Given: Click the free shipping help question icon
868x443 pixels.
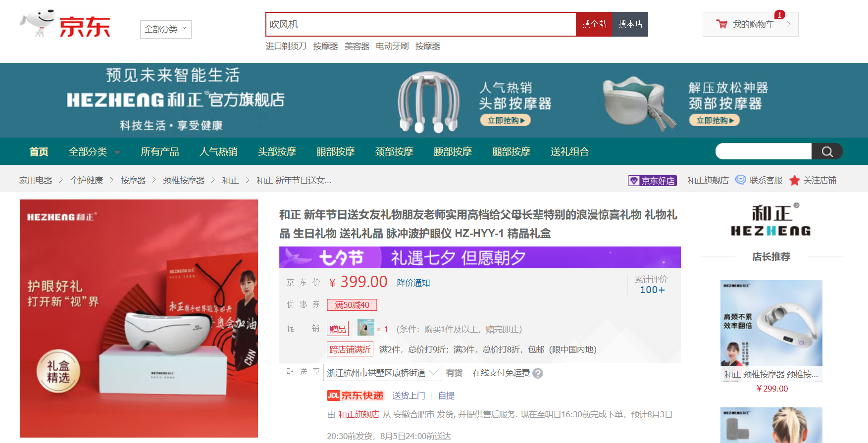Looking at the screenshot, I should pos(538,374).
